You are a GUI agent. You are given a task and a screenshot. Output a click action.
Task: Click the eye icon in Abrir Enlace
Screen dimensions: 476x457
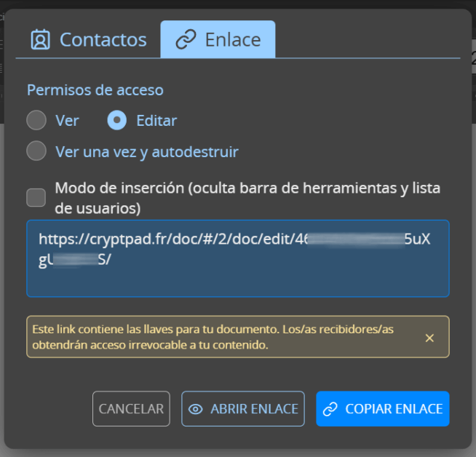pos(195,409)
